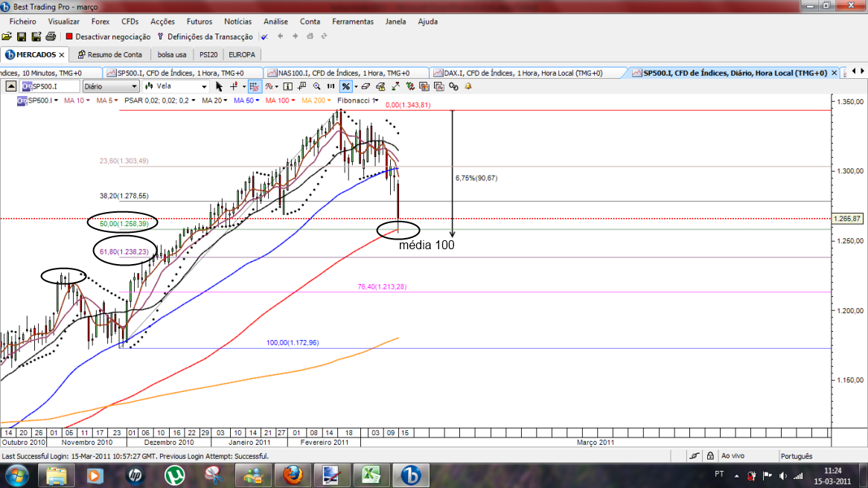Viewport: 868px width, 488px height.
Task: Click Desactivar negociação button
Action: click(108, 36)
